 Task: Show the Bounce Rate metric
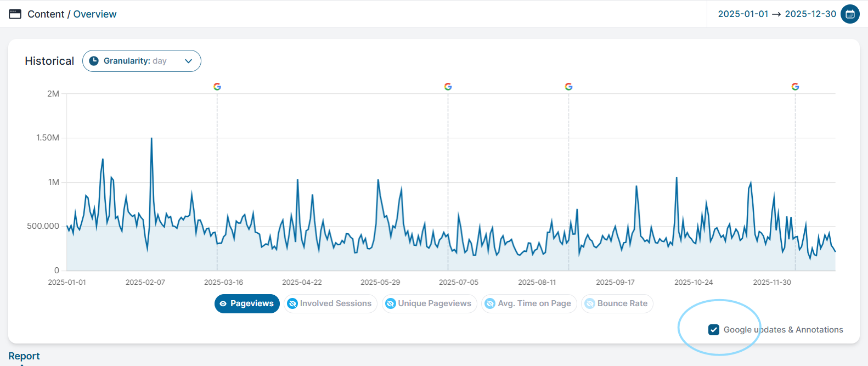pos(617,303)
